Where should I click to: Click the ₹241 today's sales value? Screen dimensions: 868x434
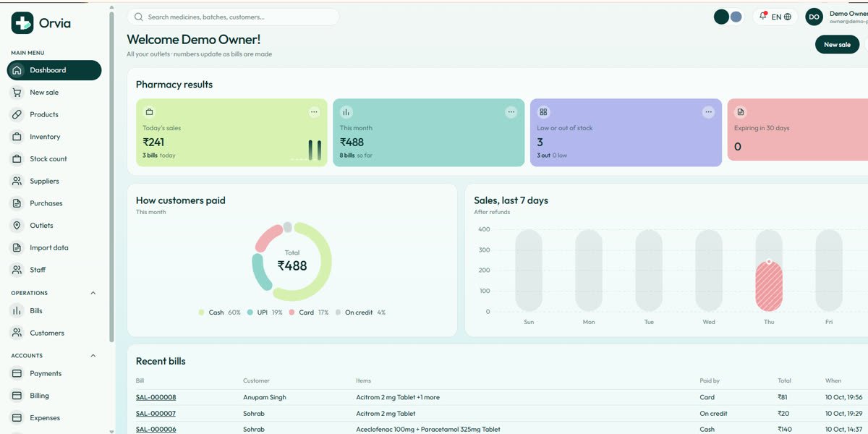click(153, 142)
